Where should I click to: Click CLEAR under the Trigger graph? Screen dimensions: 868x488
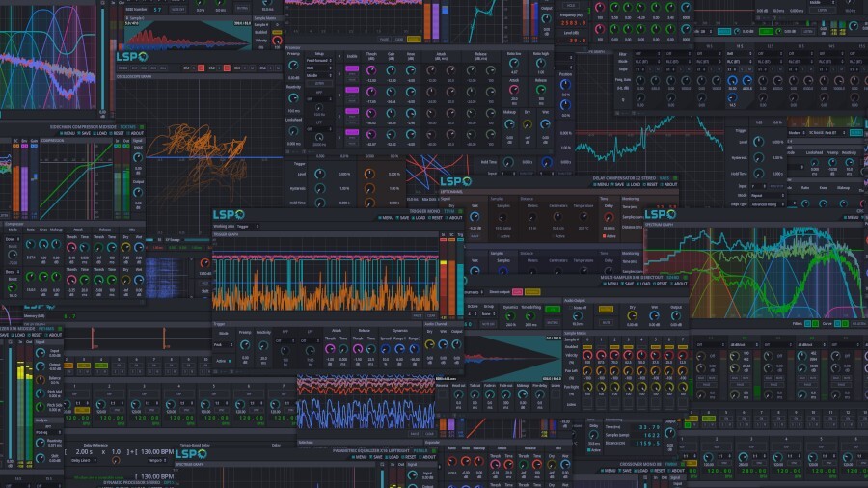tap(431, 316)
